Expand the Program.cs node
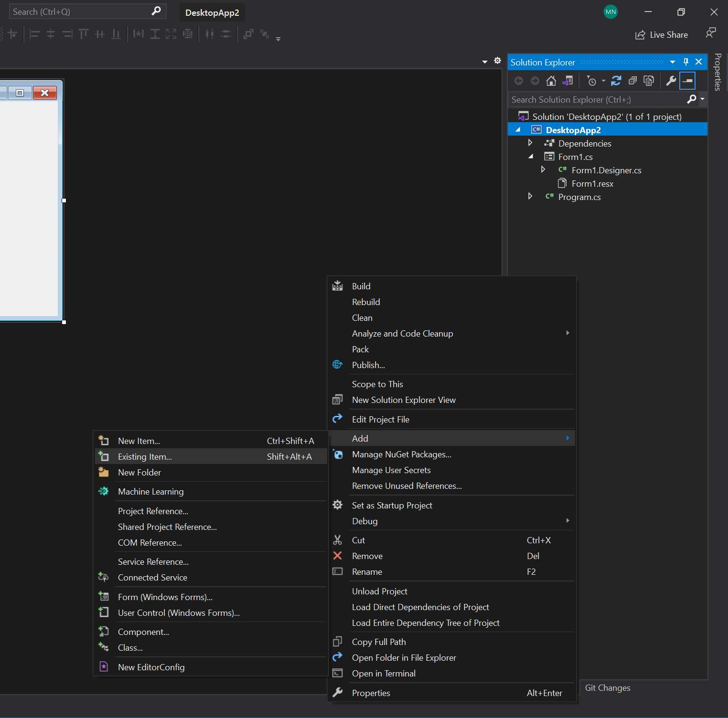 (530, 196)
